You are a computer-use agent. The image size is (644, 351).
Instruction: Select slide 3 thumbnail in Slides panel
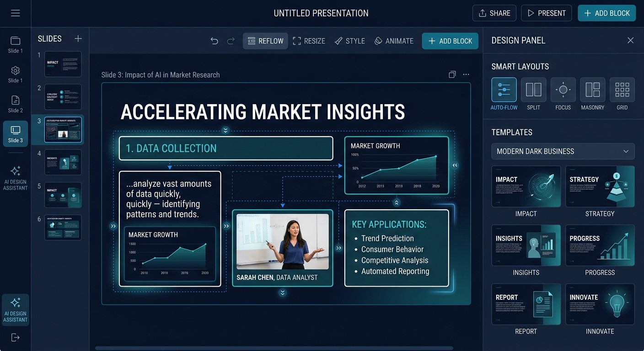click(63, 129)
